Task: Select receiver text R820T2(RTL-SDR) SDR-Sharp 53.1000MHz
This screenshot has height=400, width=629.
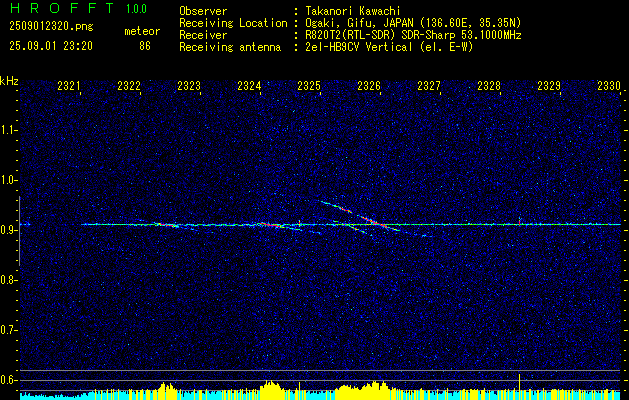Action: [x=413, y=35]
